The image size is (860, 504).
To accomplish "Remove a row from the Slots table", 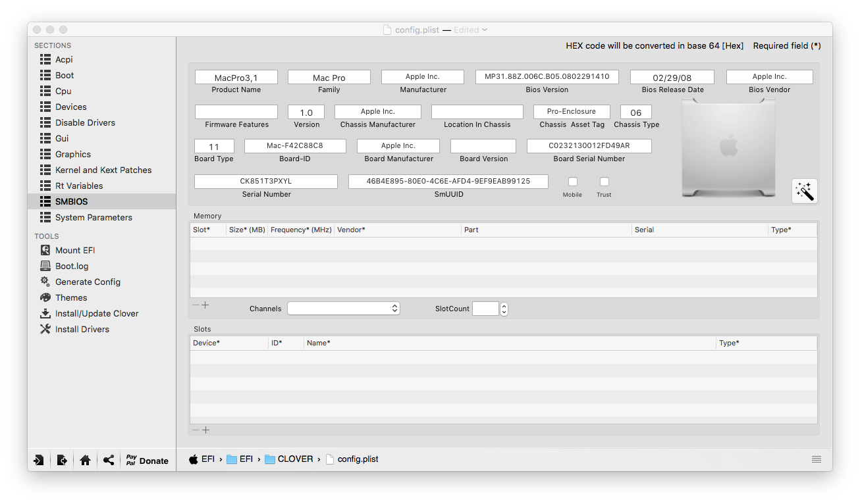I will tap(196, 430).
